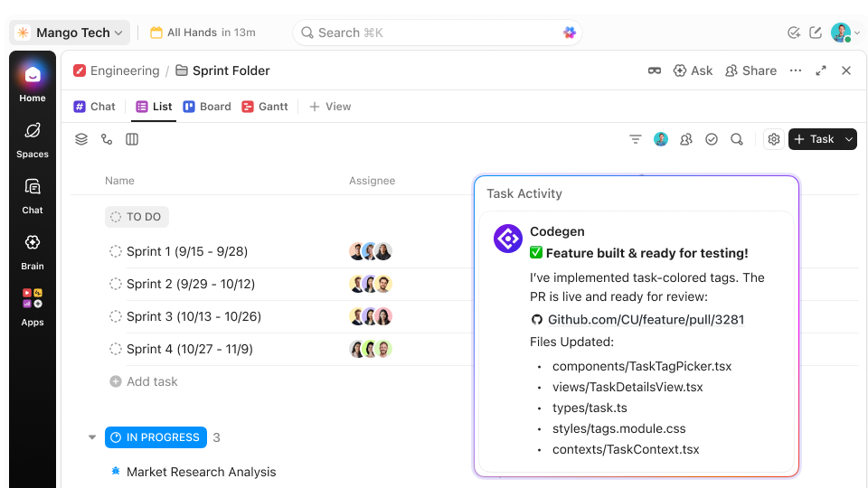Open Brain in the sidebar
The image size is (868, 488).
pos(33,252)
